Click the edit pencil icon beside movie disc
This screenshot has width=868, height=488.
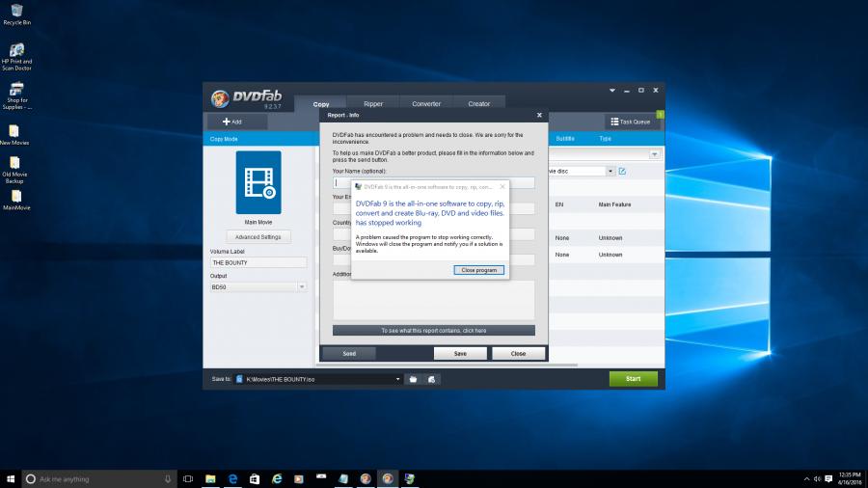click(622, 171)
